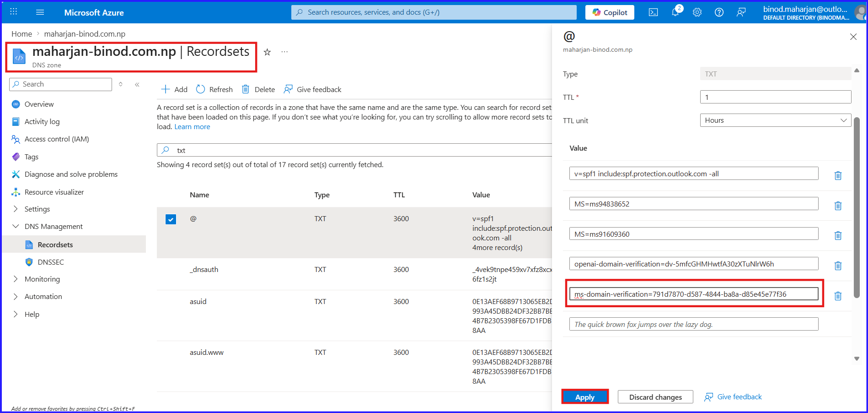The height and width of the screenshot is (413, 868).
Task: Add a new record set
Action: (x=174, y=89)
